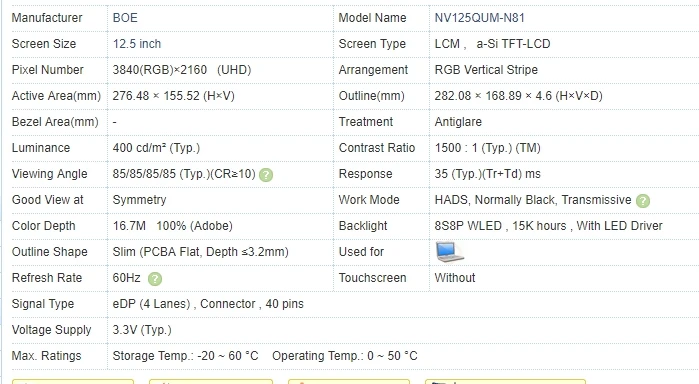The height and width of the screenshot is (384, 699).
Task: Click the Slim (PCBA Flat) outline shape value
Action: (x=200, y=252)
